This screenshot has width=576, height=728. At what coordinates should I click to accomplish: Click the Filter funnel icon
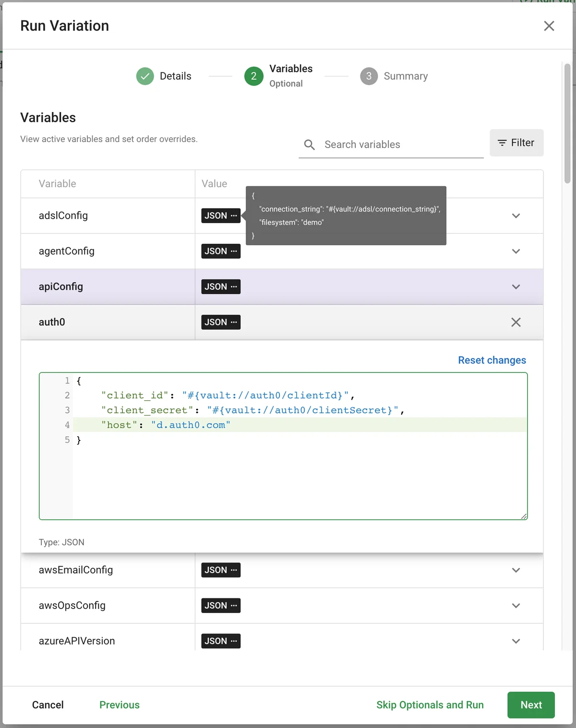(502, 143)
